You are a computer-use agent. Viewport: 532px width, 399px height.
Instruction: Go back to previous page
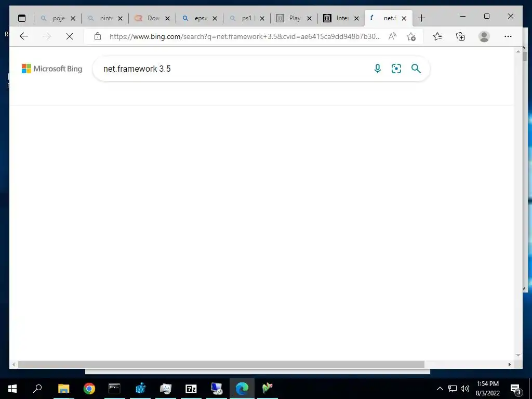24,36
